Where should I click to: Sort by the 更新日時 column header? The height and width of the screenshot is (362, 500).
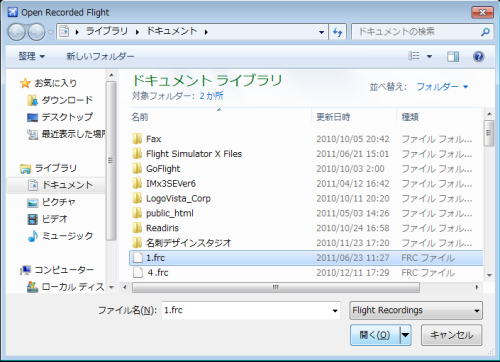354,117
